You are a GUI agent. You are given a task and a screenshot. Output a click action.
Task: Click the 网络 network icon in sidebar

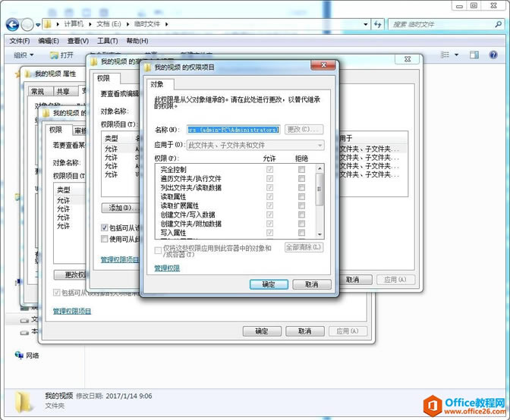[x=19, y=356]
